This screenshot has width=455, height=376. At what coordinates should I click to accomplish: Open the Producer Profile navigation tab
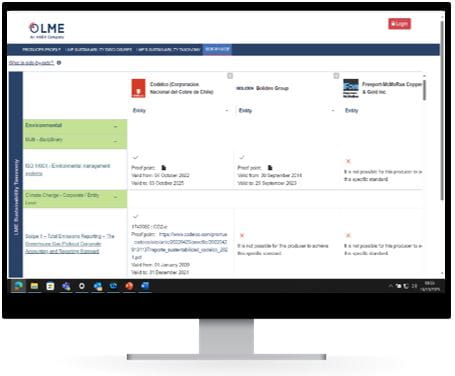(x=41, y=49)
